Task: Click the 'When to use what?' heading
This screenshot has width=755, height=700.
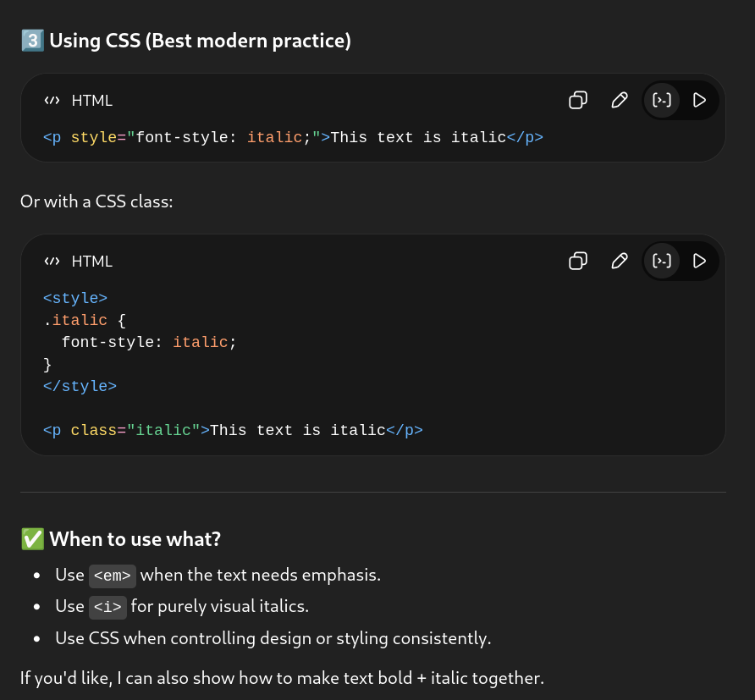Action: [135, 539]
